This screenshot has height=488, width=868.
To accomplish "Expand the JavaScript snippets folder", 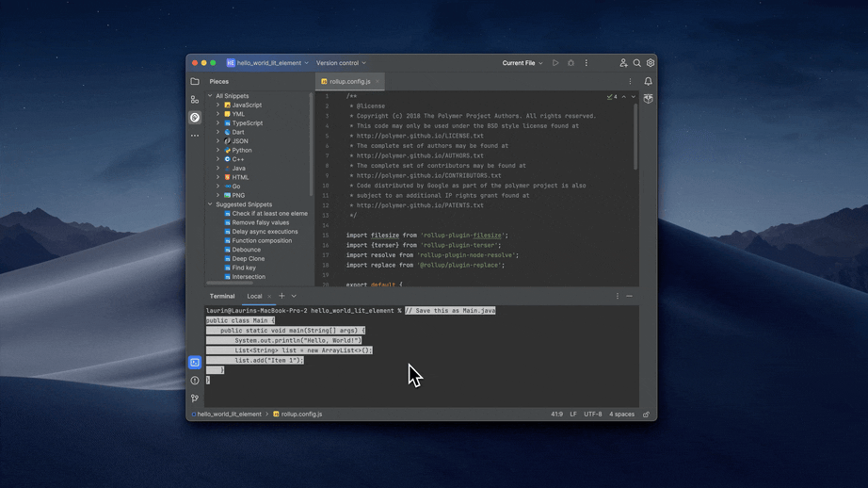I will click(x=218, y=105).
